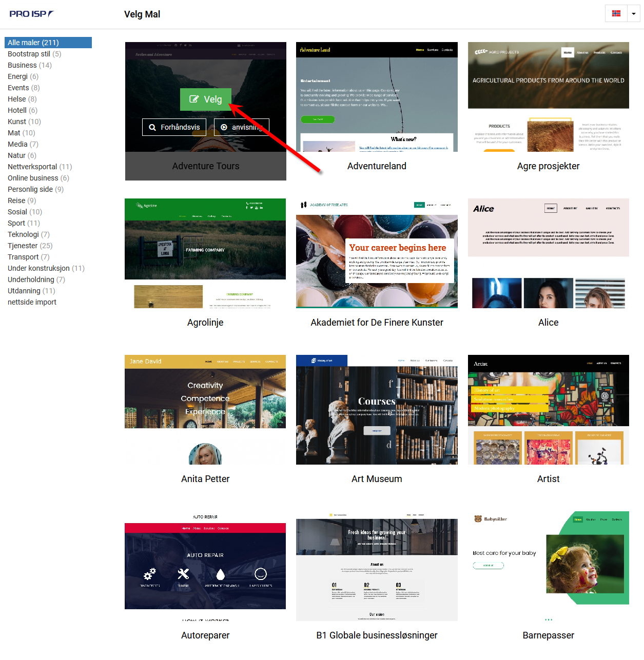Select Alle maler category
644x660 pixels.
(x=48, y=43)
